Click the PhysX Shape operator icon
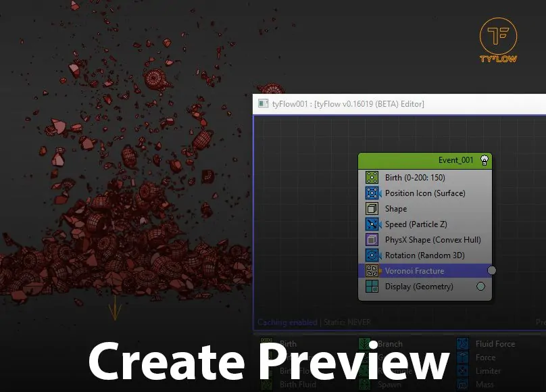 click(x=372, y=240)
